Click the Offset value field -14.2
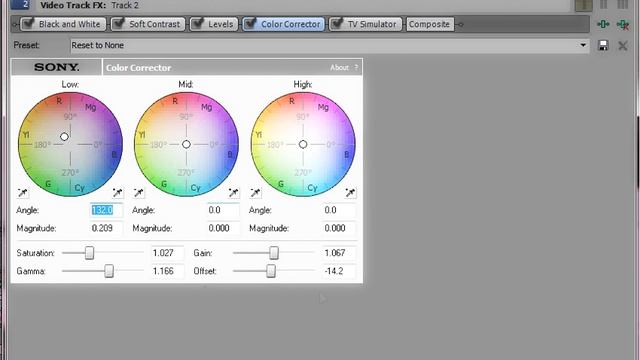The height and width of the screenshot is (360, 640). [x=339, y=271]
